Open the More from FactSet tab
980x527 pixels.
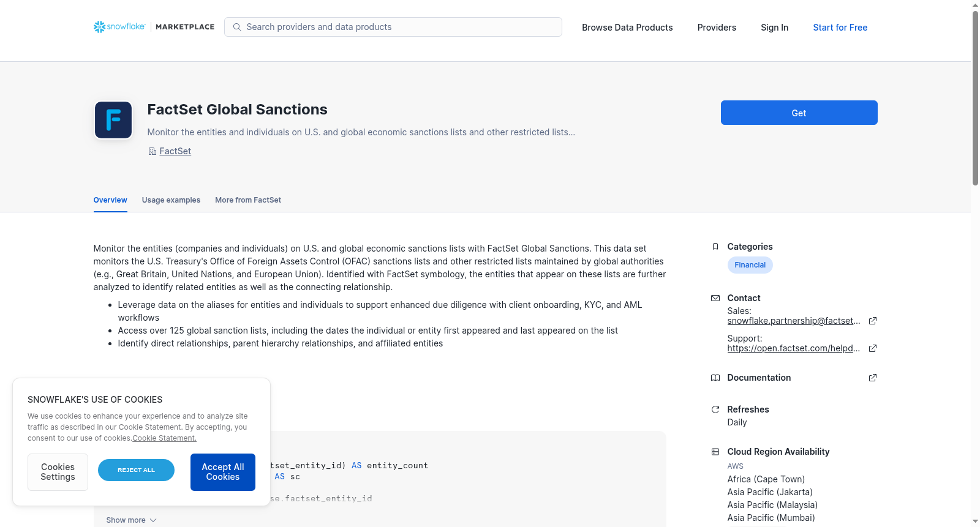click(x=248, y=200)
